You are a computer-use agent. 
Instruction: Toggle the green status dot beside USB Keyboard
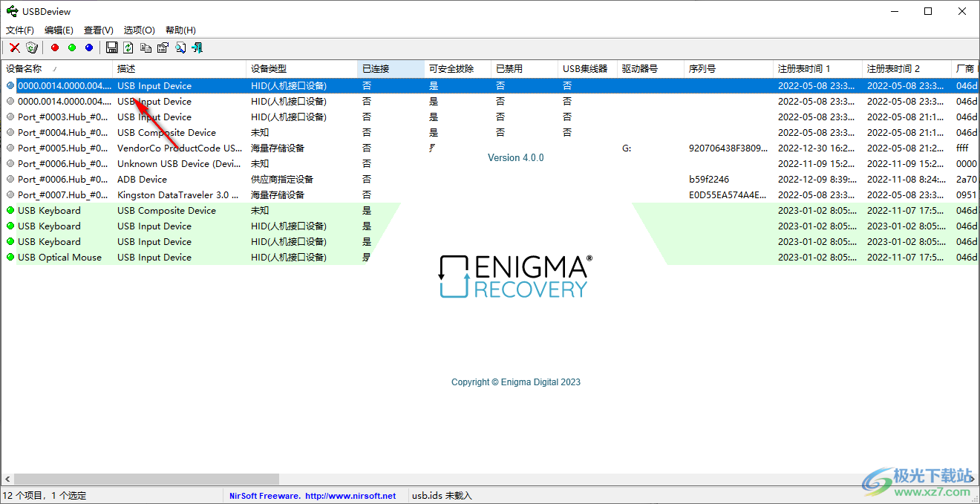(x=10, y=210)
